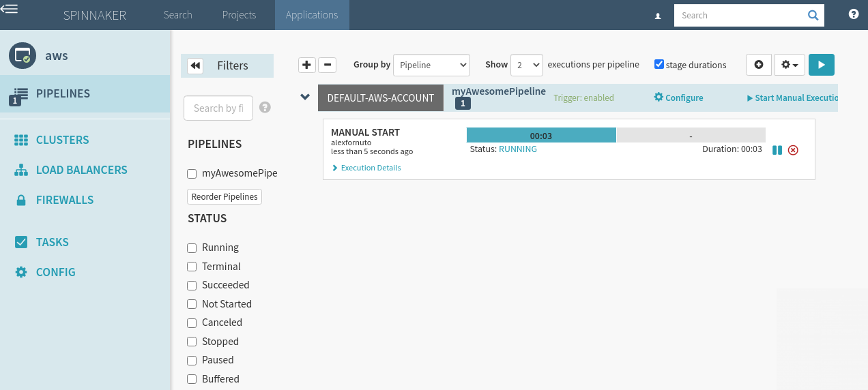The width and height of the screenshot is (868, 390).
Task: Click the help question mark beside filter search
Action: pos(265,108)
